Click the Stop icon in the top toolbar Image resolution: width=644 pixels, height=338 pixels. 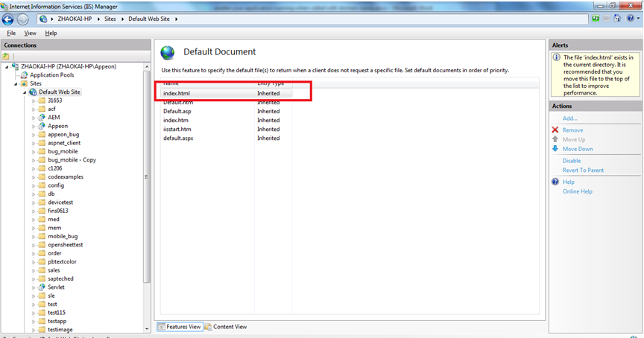coord(607,19)
